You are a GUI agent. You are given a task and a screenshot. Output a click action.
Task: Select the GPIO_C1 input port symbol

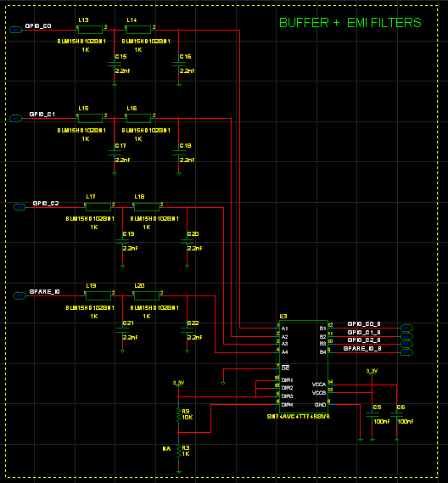(16, 118)
